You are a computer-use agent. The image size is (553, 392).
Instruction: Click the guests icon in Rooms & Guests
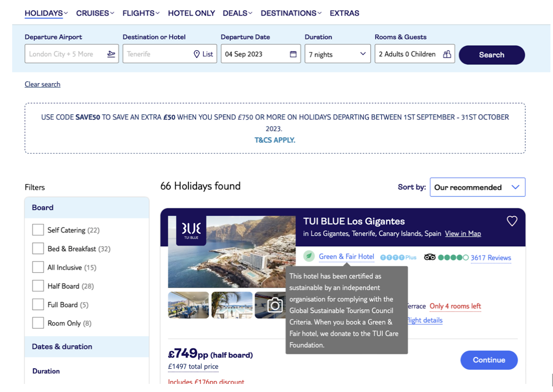point(447,54)
